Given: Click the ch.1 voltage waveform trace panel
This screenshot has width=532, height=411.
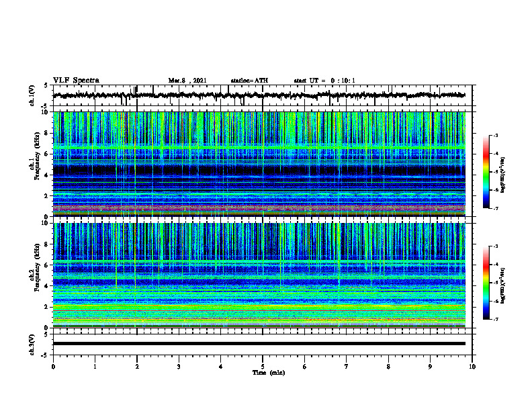Looking at the screenshot, I should pos(263,95).
